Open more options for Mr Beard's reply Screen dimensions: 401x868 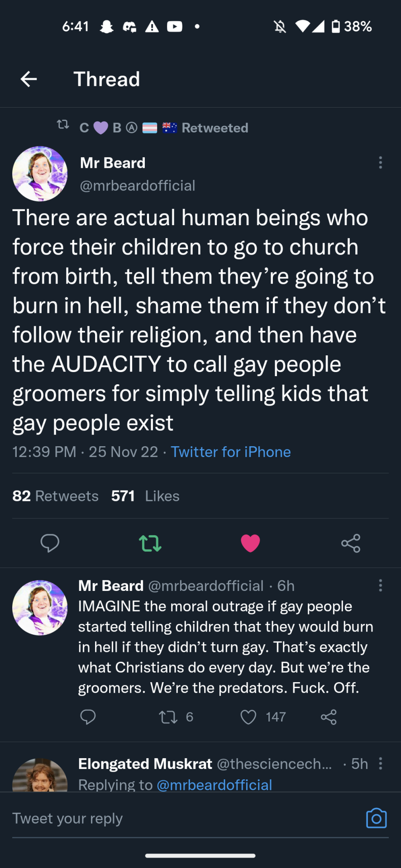[380, 585]
